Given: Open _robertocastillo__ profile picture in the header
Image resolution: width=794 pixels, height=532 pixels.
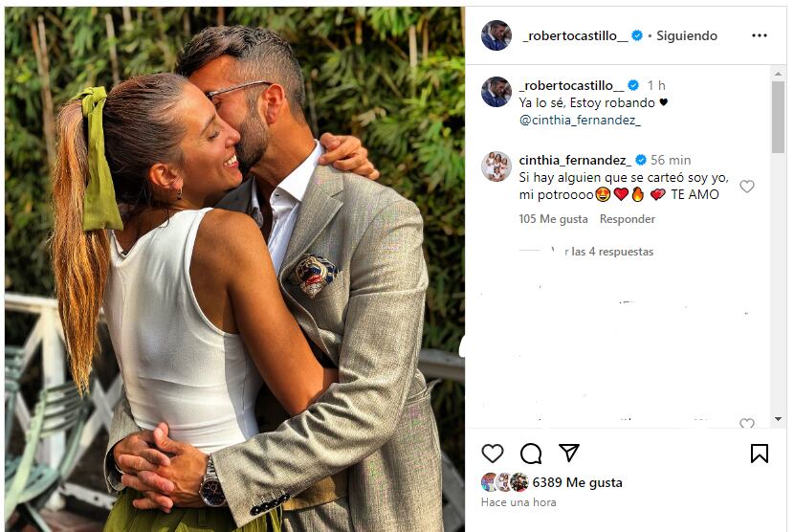Looking at the screenshot, I should point(496,35).
